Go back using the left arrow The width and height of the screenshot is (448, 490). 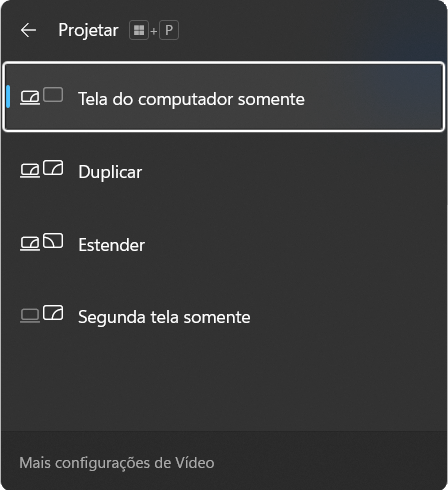tap(28, 30)
